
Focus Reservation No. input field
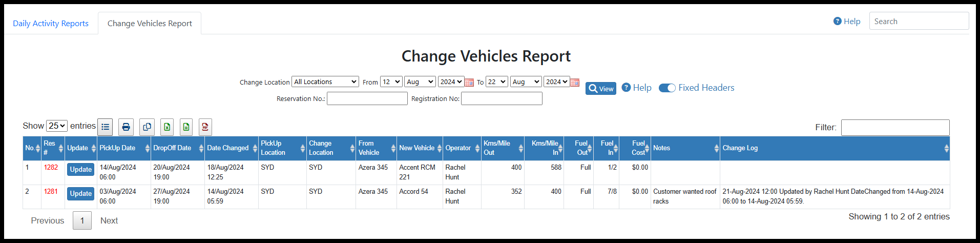(367, 98)
